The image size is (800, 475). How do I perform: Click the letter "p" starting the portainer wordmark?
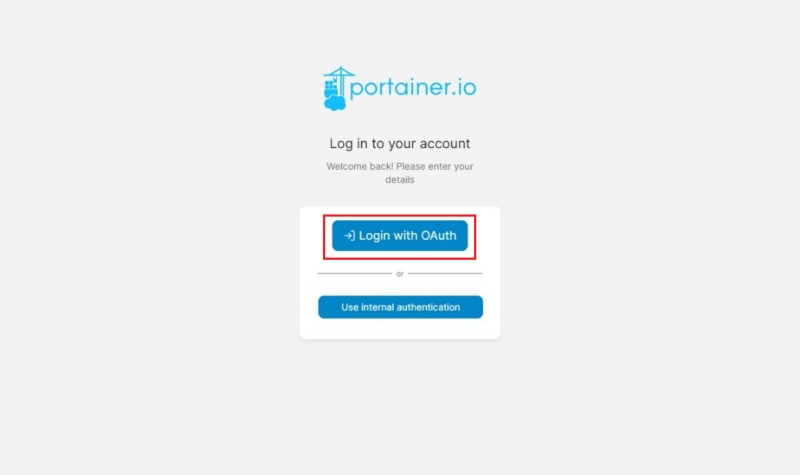pyautogui.click(x=357, y=89)
